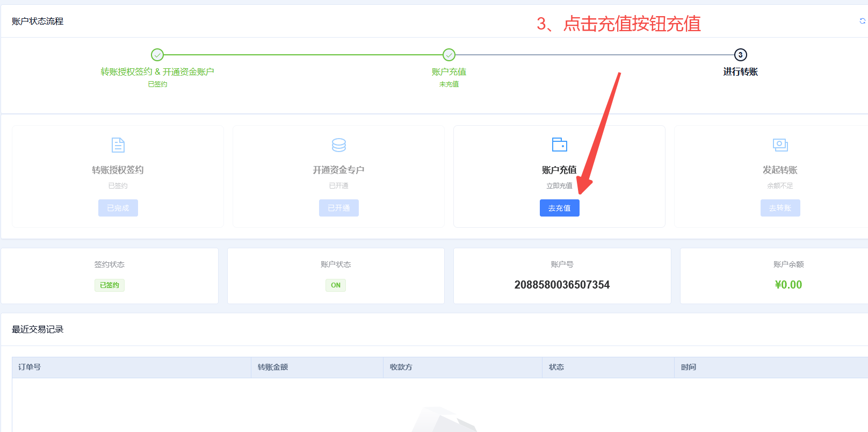Click the money icon above 发起转账
Viewport: 868px width, 432px height.
click(780, 145)
